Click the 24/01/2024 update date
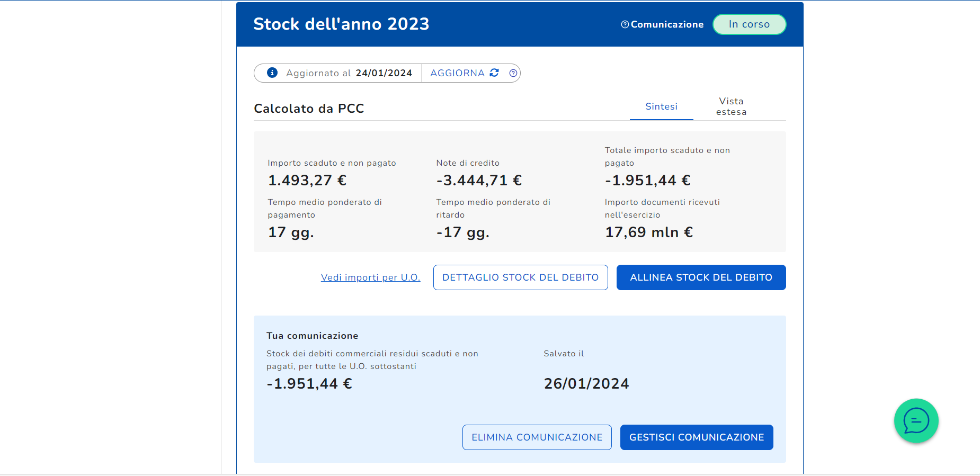 384,73
